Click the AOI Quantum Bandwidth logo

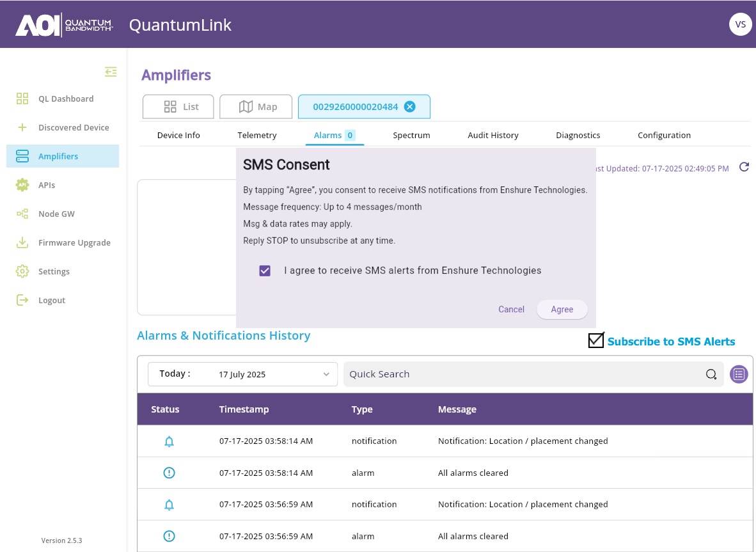coord(64,24)
